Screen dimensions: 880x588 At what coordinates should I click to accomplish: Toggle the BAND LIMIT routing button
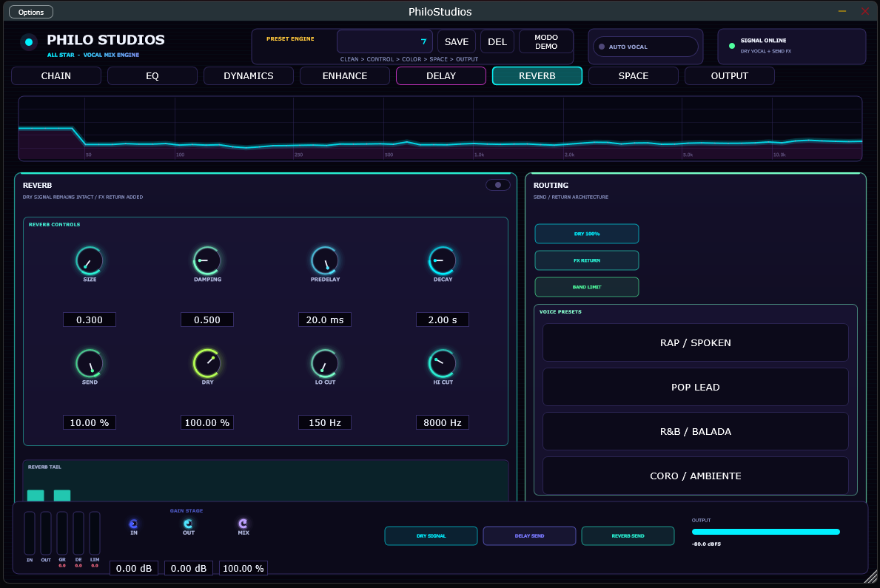point(586,287)
